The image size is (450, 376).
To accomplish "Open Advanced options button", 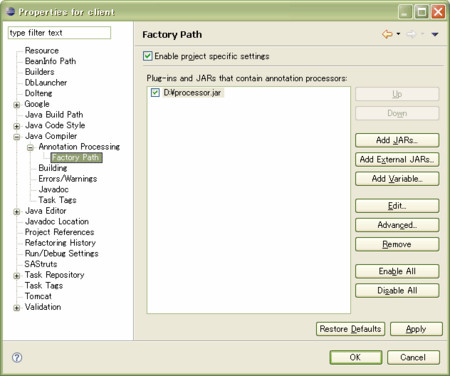I will (x=397, y=225).
